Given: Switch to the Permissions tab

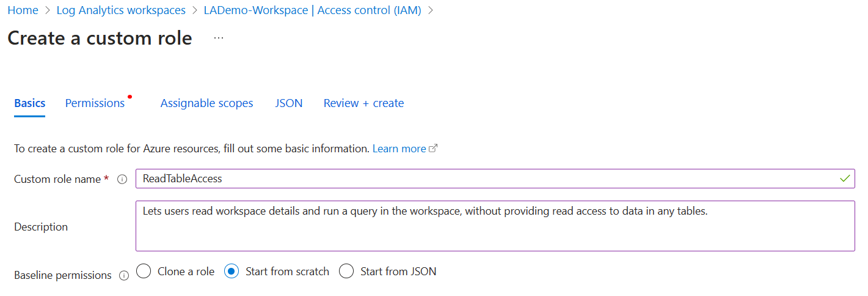Looking at the screenshot, I should 95,103.
